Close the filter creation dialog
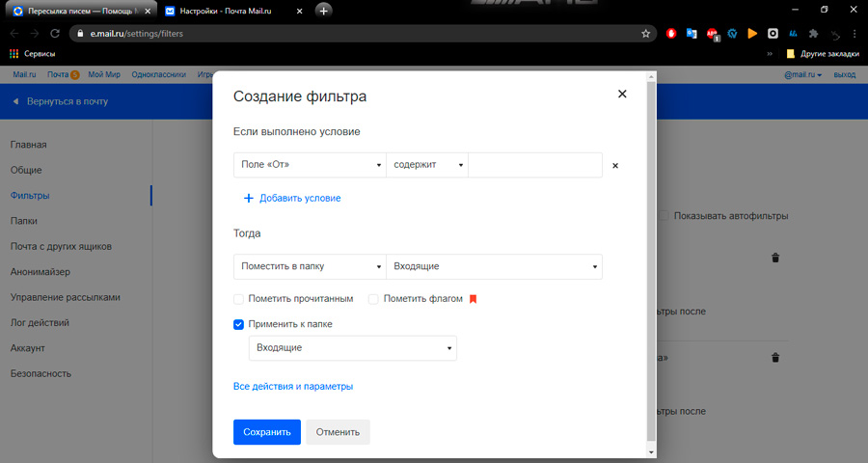The height and width of the screenshot is (463, 868). point(622,94)
